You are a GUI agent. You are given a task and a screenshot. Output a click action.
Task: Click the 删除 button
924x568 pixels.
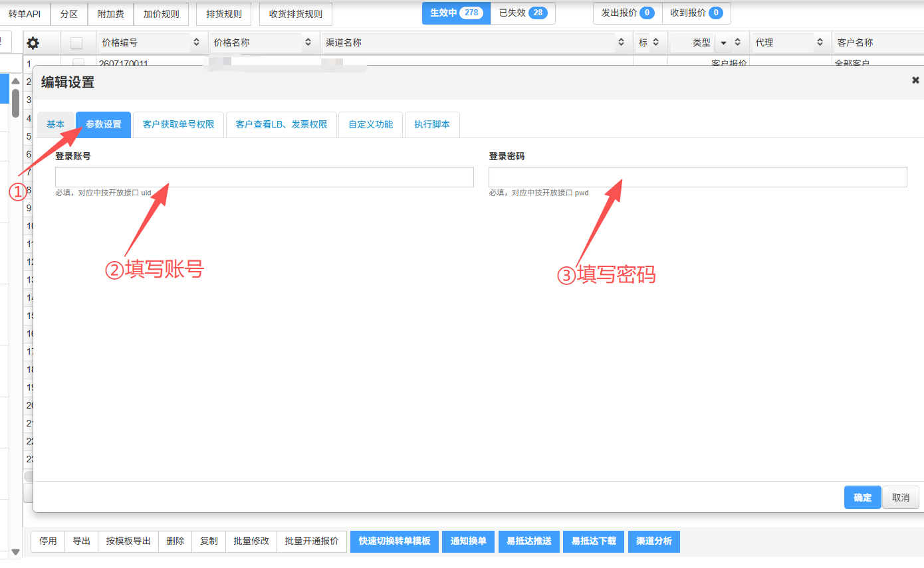pos(175,541)
